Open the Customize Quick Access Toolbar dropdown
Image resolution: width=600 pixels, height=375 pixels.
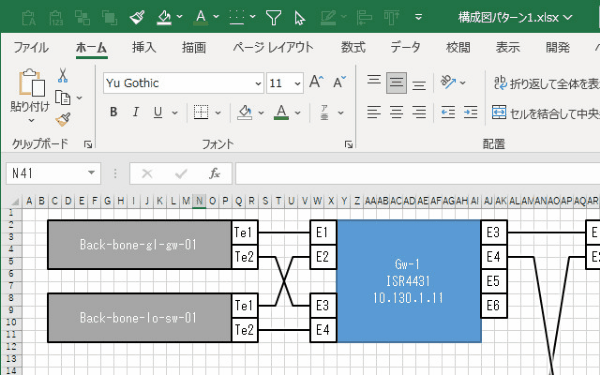[x=419, y=17]
